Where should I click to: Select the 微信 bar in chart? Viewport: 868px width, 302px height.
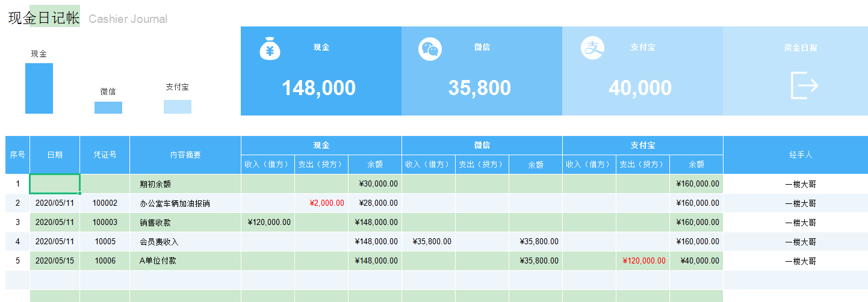click(108, 108)
